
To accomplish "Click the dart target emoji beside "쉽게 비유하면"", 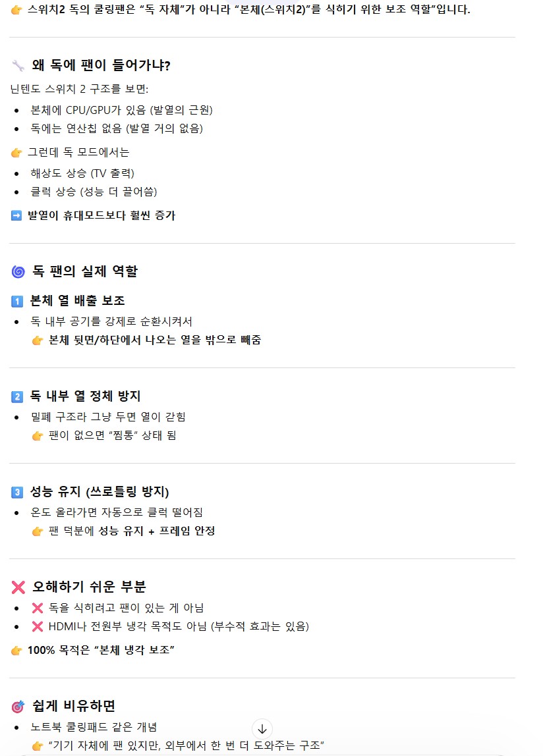I will click(18, 707).
